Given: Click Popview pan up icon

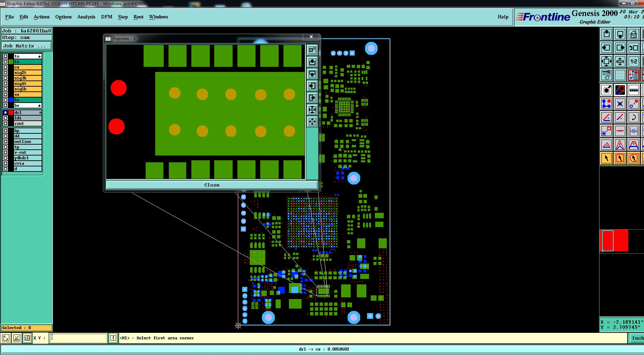Looking at the screenshot, I should pyautogui.click(x=312, y=62).
